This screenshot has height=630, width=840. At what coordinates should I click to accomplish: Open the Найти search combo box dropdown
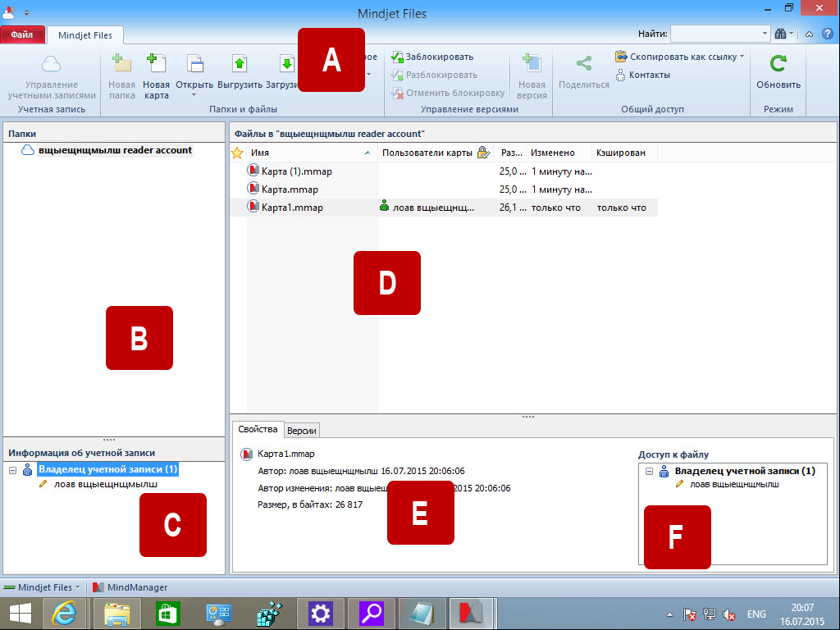765,34
